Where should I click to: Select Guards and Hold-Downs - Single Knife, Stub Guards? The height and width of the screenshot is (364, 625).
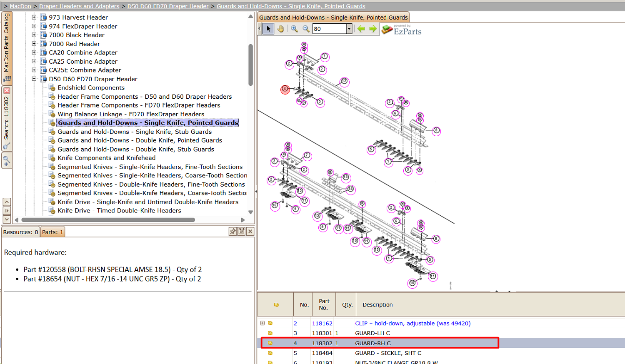click(135, 132)
